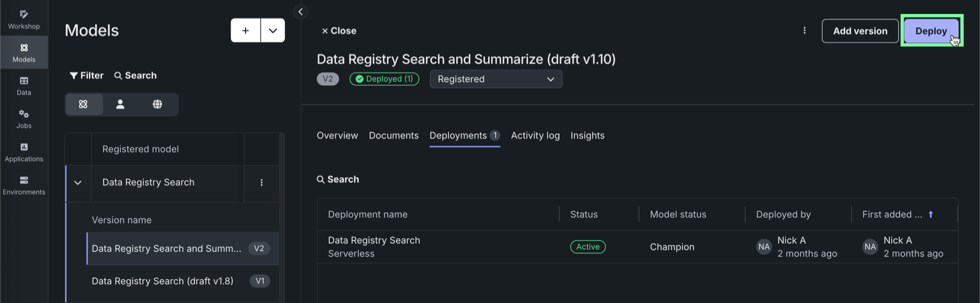
Task: Open Workshop from the sidebar
Action: coord(24,19)
